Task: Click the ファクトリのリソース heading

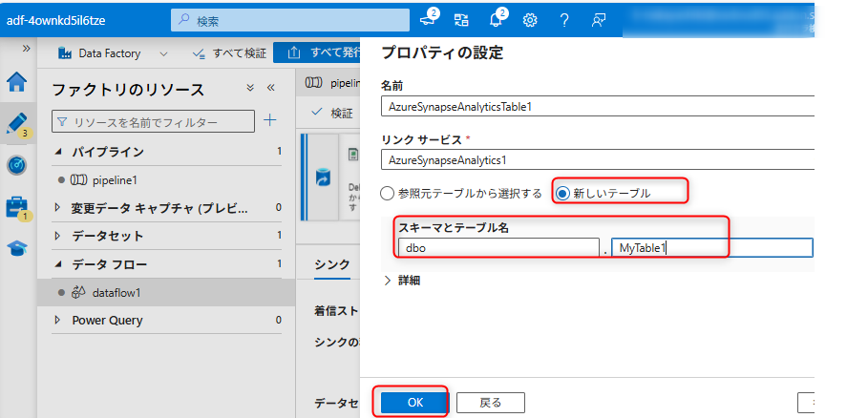Action: tap(128, 89)
